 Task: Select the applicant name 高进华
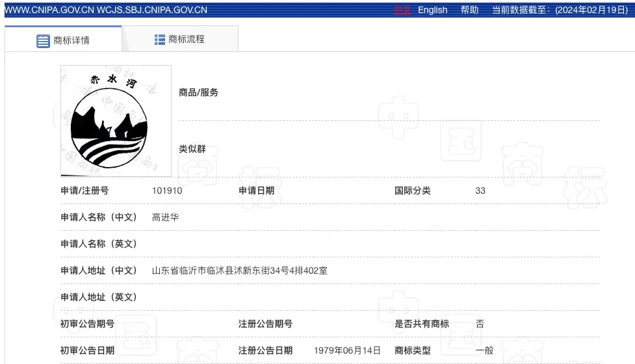(x=165, y=218)
